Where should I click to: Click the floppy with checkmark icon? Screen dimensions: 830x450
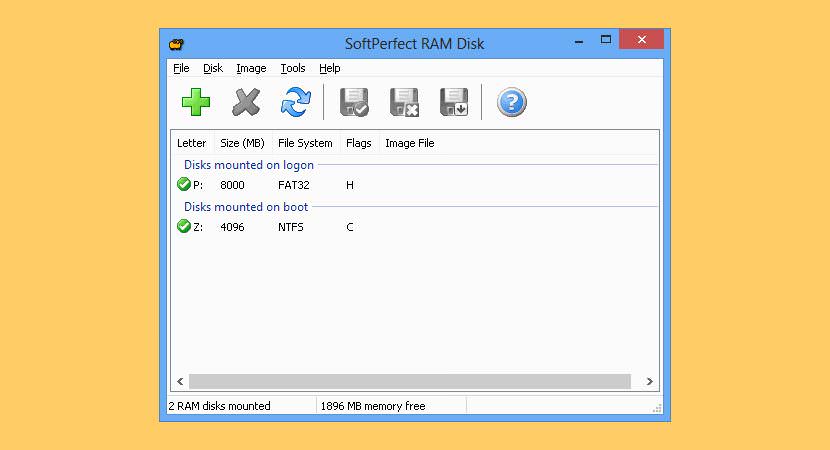[354, 102]
